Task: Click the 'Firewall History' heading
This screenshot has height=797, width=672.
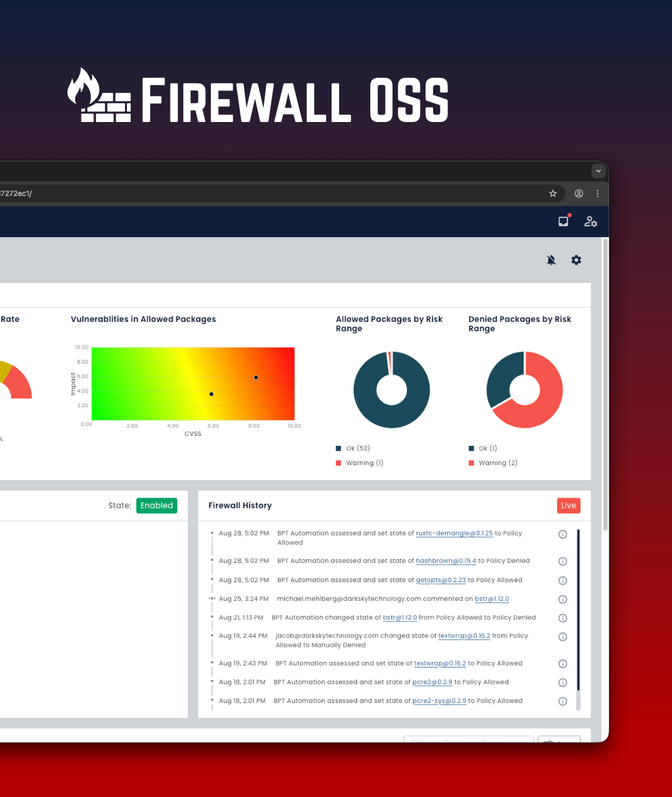Action: (240, 506)
